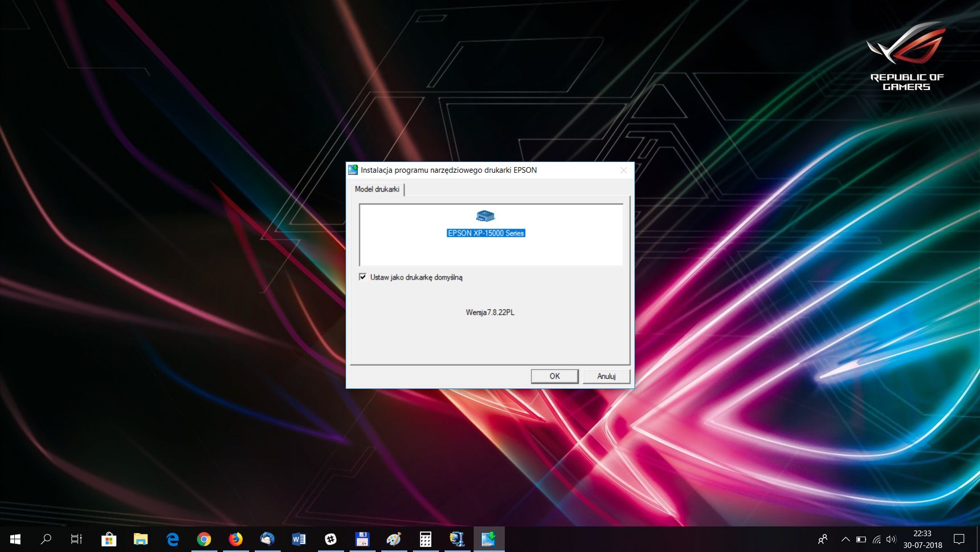Image resolution: width=980 pixels, height=552 pixels.
Task: Switch to the archive extractor app in the taskbar
Action: tap(457, 539)
